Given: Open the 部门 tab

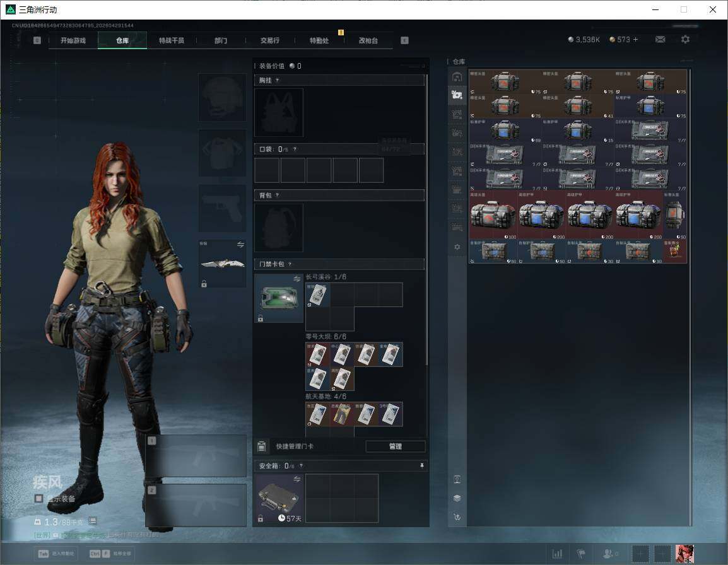Looking at the screenshot, I should point(221,40).
